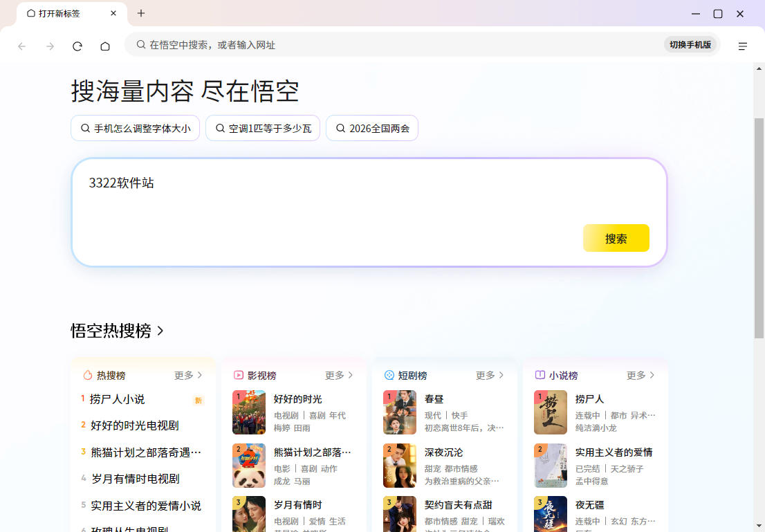Click the 影视榜 play icon
Viewport: 765px width, 532px height.
pos(239,375)
